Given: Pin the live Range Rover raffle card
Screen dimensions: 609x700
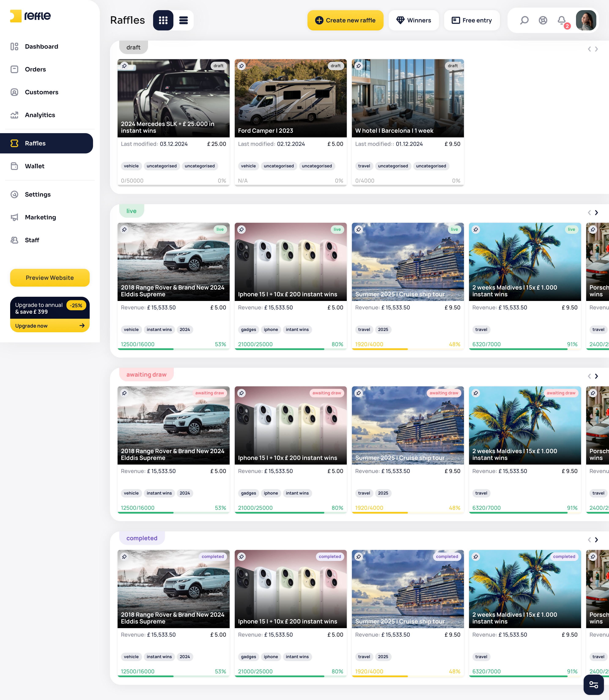Looking at the screenshot, I should point(124,230).
